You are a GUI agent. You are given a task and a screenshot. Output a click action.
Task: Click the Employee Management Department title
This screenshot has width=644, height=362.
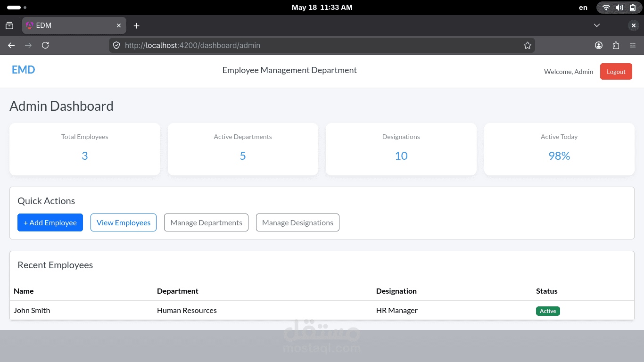[x=289, y=70]
